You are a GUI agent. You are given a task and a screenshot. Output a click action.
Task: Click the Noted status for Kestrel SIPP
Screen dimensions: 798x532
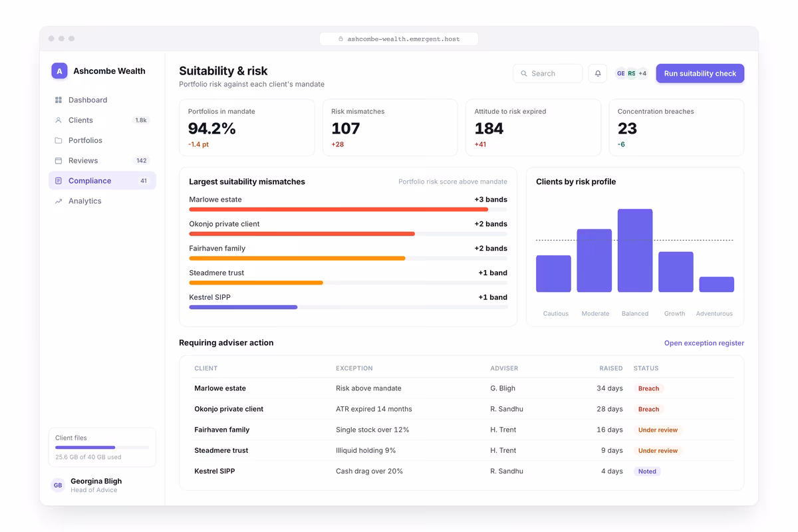[x=647, y=471]
